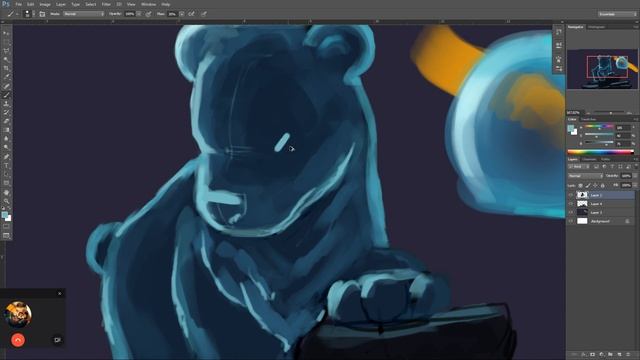Toggle Lock image pixels brush icon
640x360 pixels.
588,186
